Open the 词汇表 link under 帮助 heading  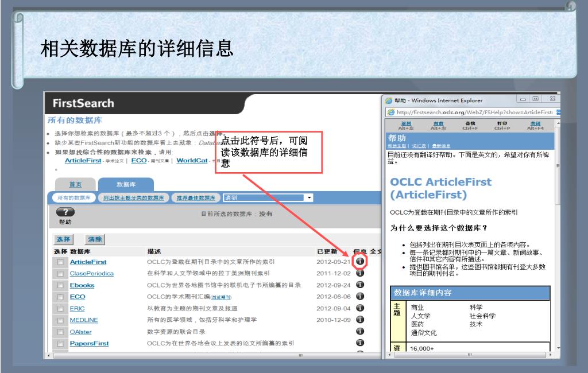(419, 146)
